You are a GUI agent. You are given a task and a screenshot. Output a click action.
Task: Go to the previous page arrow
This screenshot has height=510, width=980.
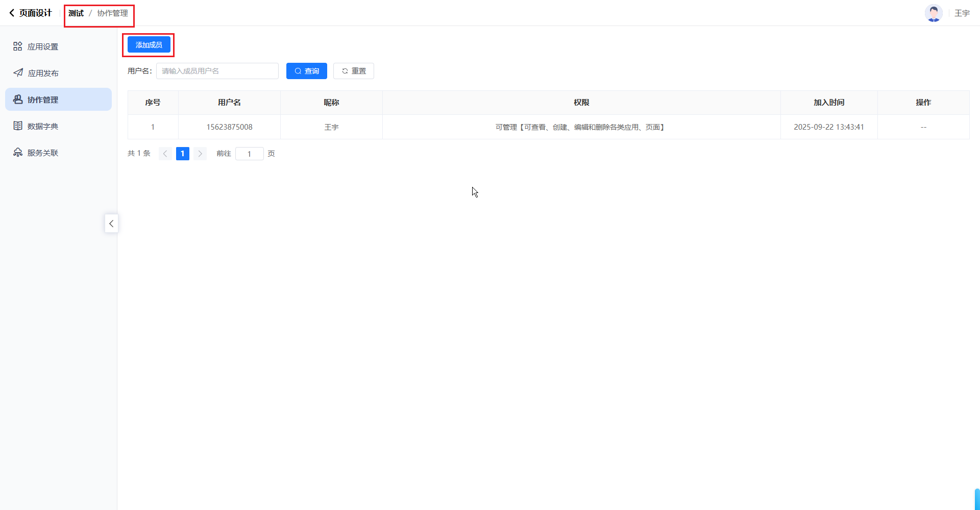tap(165, 154)
